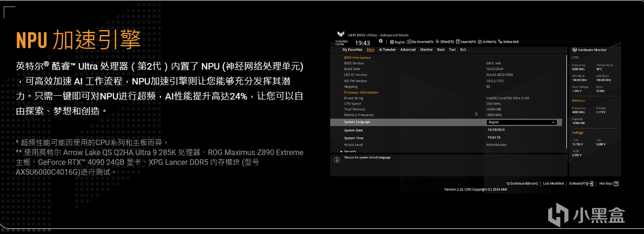Open the Tool tab

click(452, 50)
